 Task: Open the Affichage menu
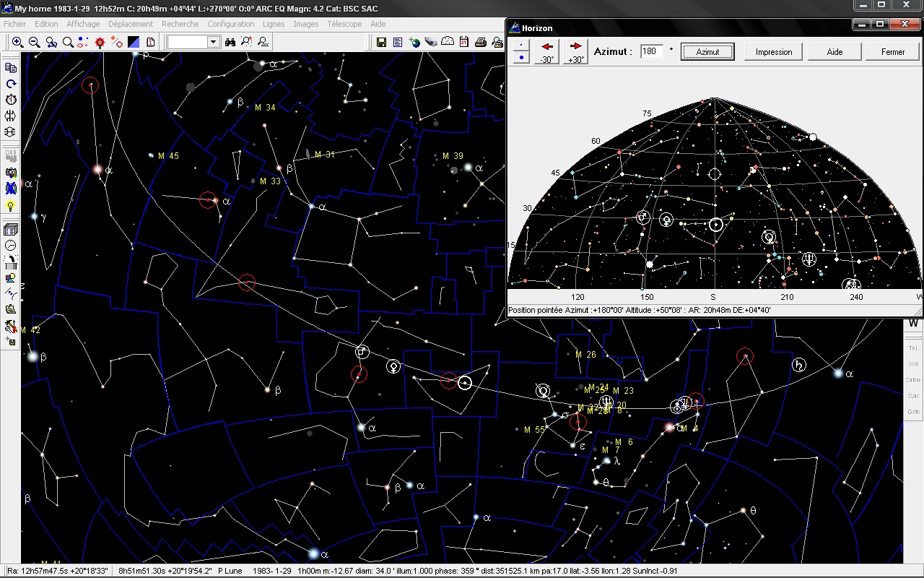pyautogui.click(x=83, y=24)
